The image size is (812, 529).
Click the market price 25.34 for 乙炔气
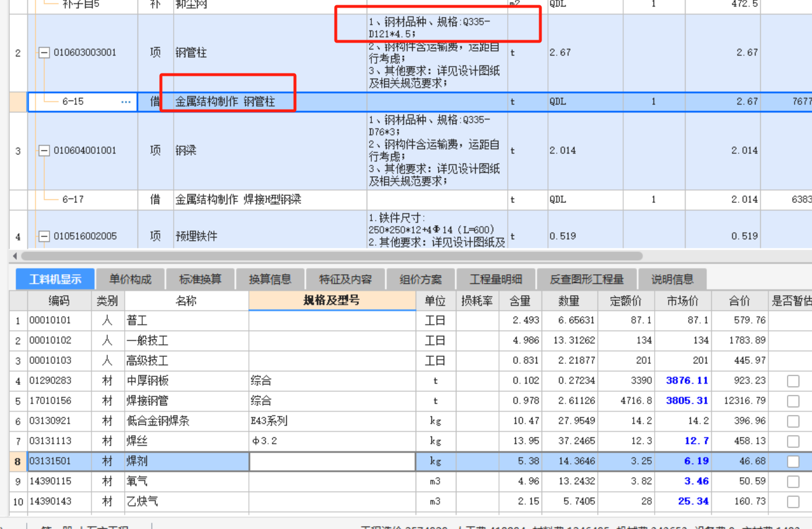tap(693, 502)
